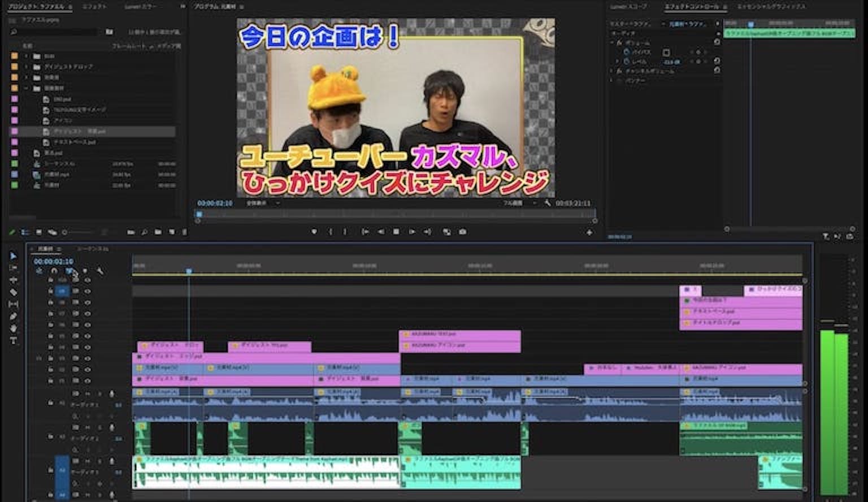The width and height of the screenshot is (868, 502).
Task: Expand the ダイジェストドロップ bin
Action: (26, 67)
